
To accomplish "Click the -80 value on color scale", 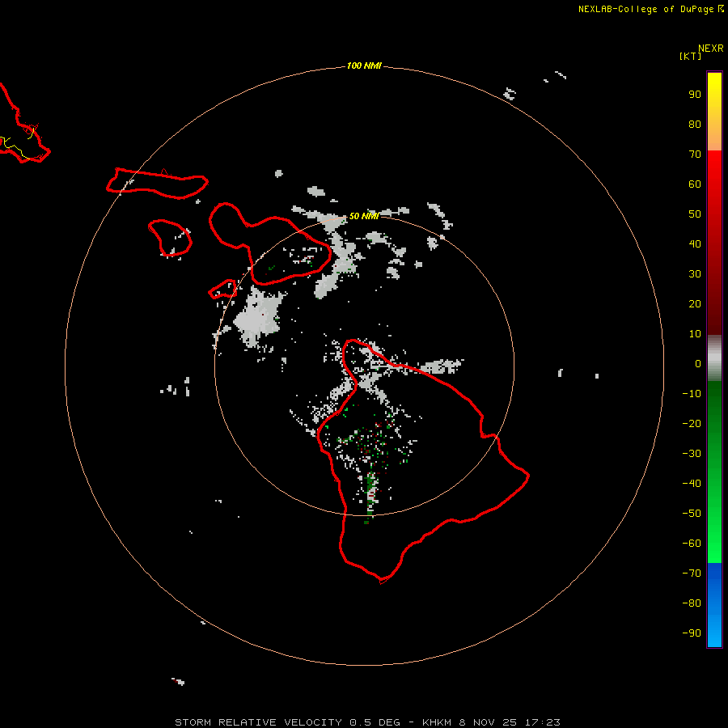I will (692, 603).
